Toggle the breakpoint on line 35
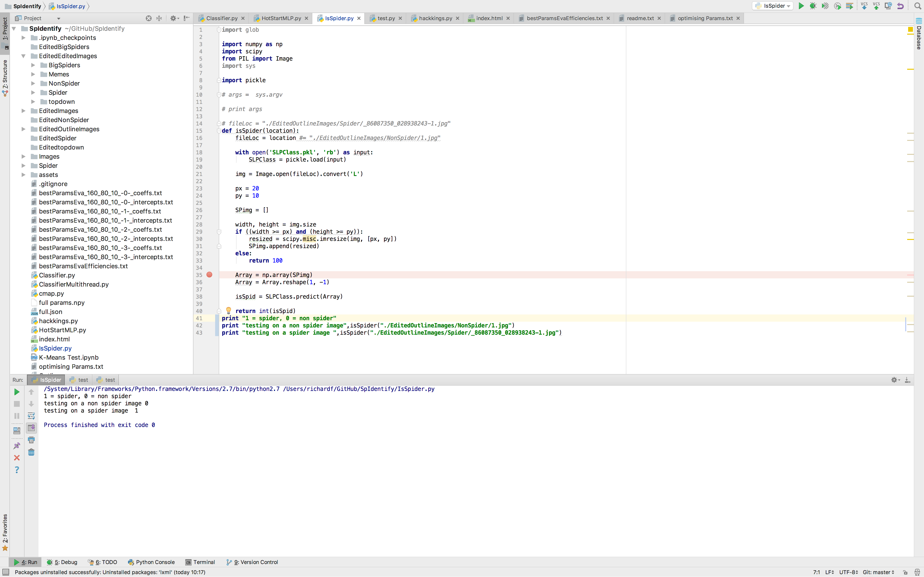This screenshot has width=924, height=577. point(209,275)
